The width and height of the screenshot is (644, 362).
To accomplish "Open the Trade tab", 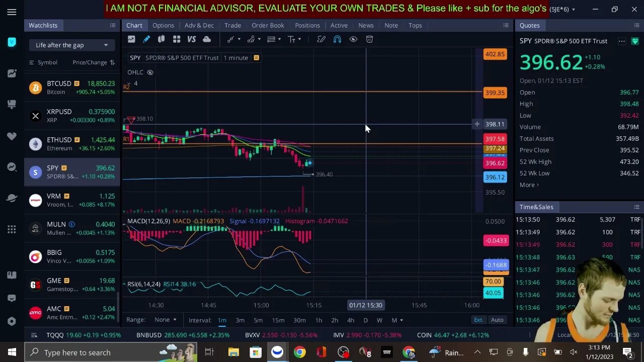I will (232, 25).
